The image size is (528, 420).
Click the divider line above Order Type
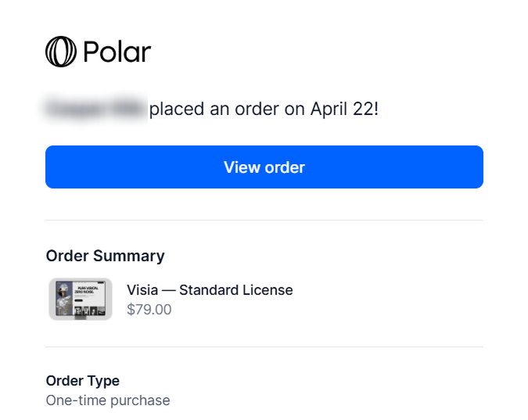tap(264, 346)
